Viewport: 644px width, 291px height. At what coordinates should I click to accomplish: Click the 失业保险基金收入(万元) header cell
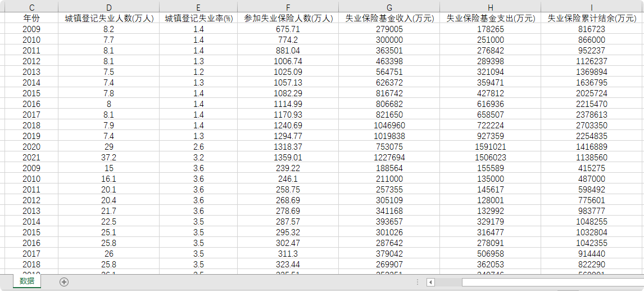(389, 18)
